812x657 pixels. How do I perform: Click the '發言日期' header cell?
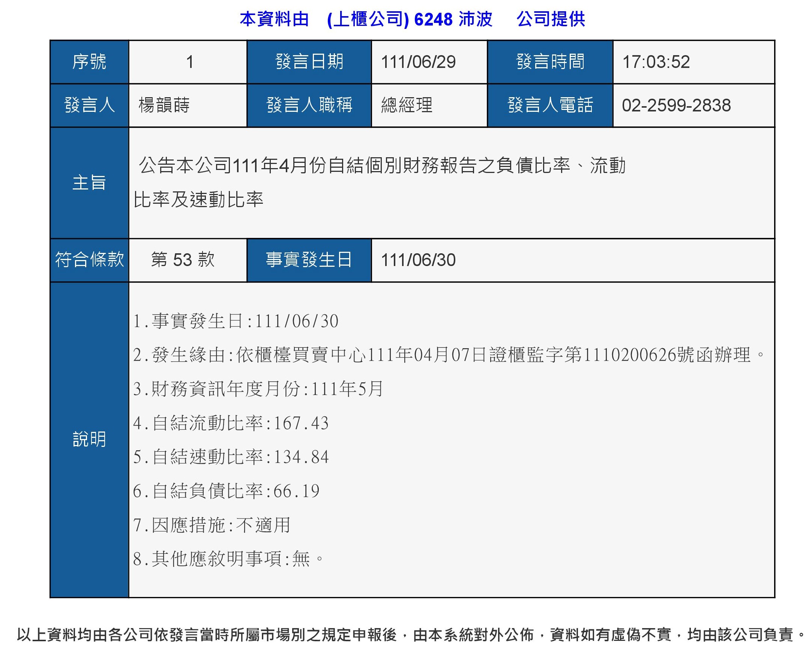pos(309,62)
